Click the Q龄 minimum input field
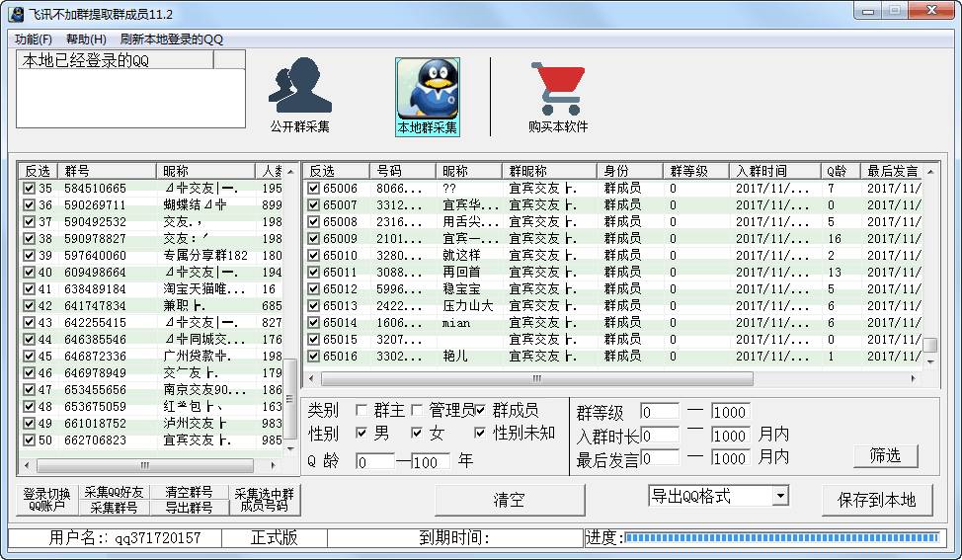This screenshot has height=560, width=962. coord(375,461)
